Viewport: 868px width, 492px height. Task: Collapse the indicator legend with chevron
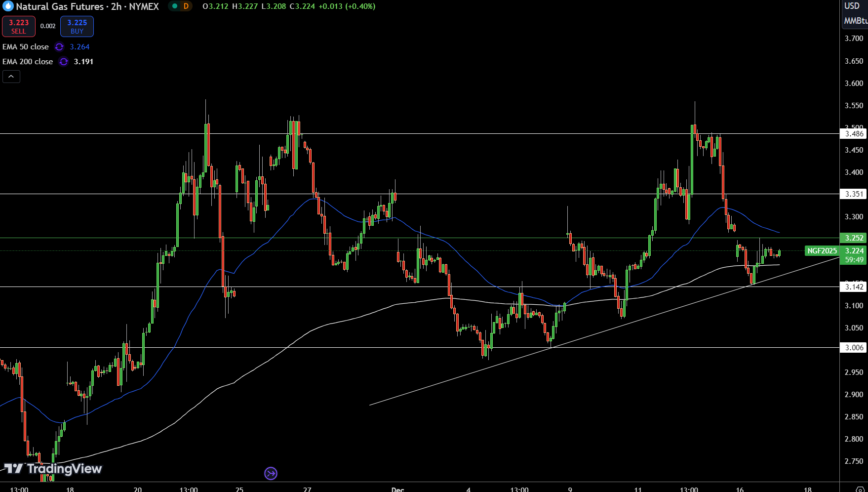point(11,77)
